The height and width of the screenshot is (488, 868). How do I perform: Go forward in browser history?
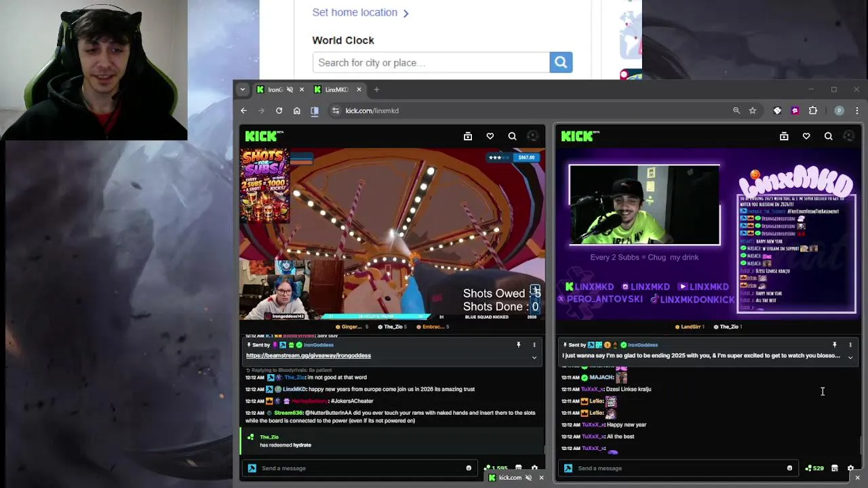coord(261,110)
